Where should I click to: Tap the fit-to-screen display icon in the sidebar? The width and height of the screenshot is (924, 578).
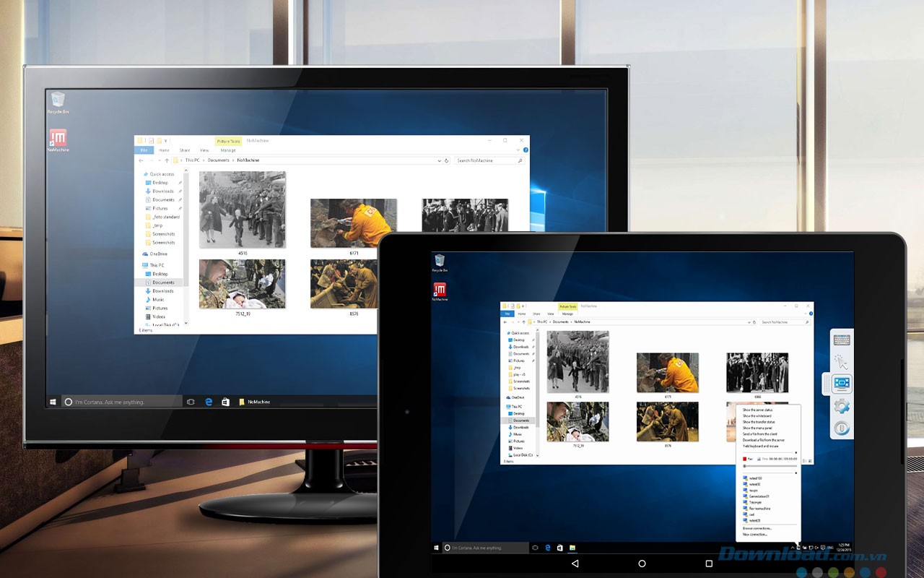click(x=842, y=384)
